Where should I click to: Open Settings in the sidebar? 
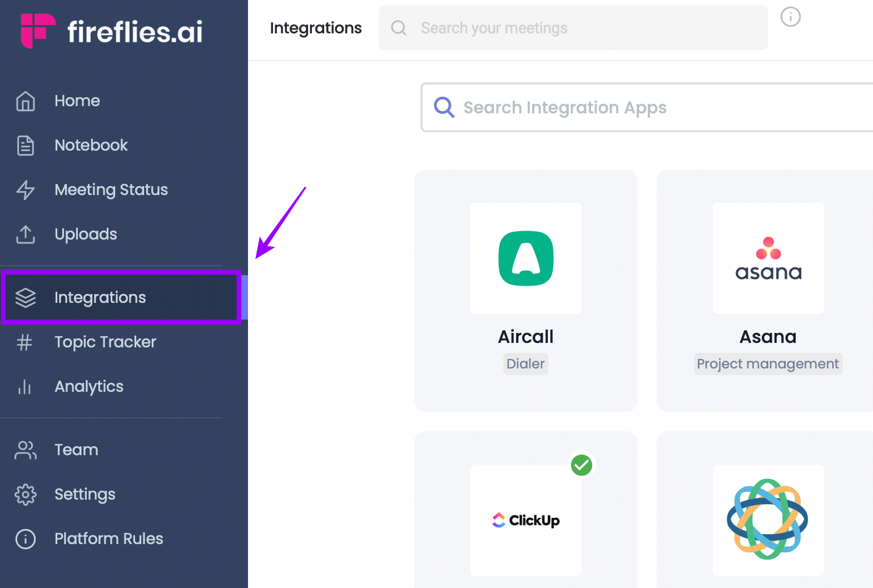(85, 494)
